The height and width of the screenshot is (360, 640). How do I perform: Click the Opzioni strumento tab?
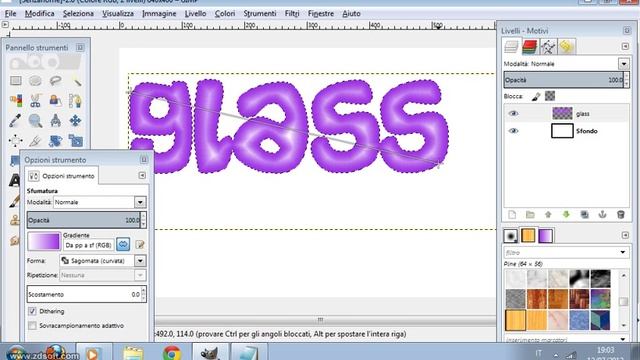[62, 176]
